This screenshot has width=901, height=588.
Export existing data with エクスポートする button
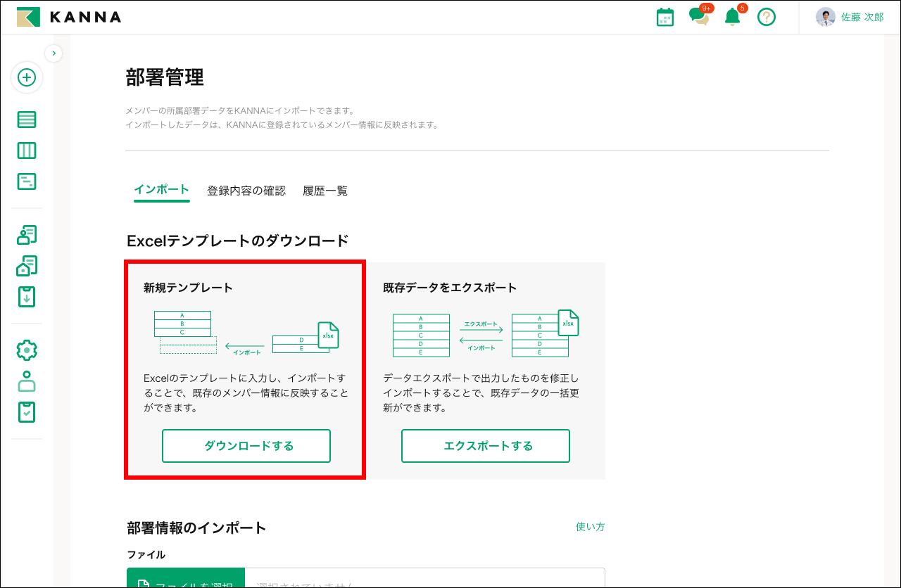[x=486, y=445]
